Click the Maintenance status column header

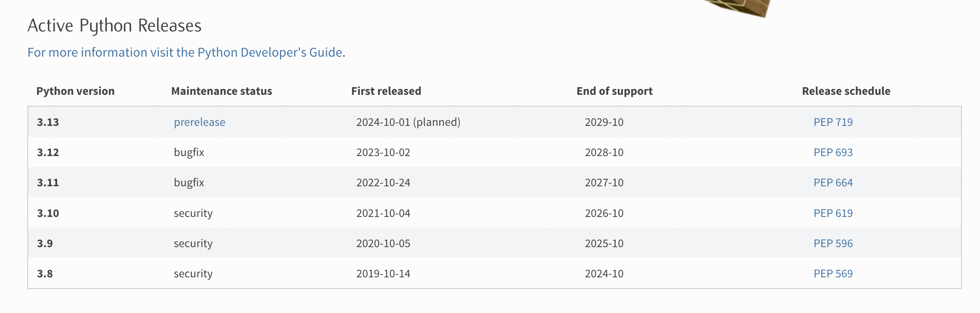pos(221,91)
